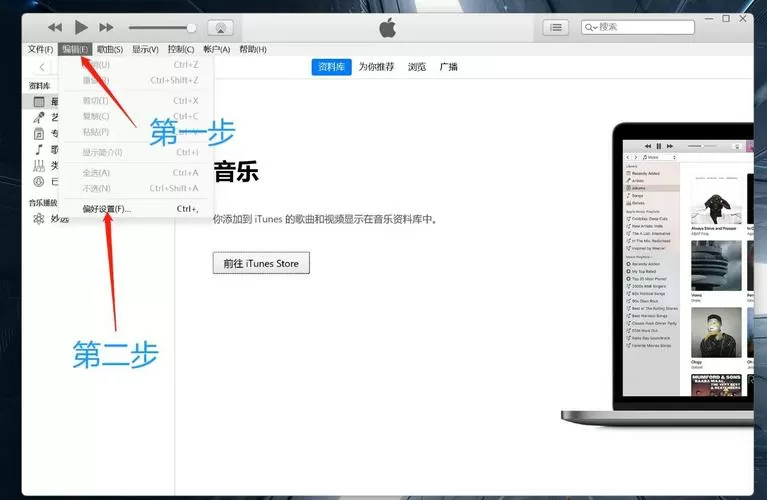767x500 pixels.
Task: Click the Apple logo in the header
Action: point(387,28)
